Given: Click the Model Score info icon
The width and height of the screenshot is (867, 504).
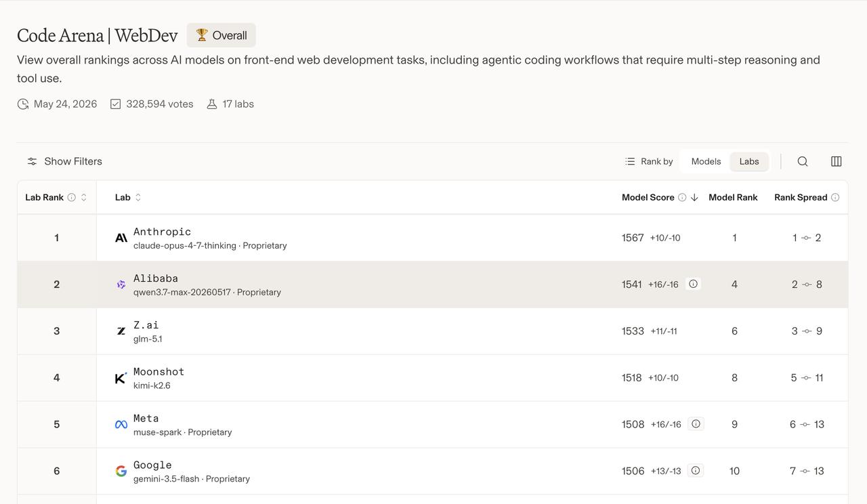Looking at the screenshot, I should tap(682, 198).
